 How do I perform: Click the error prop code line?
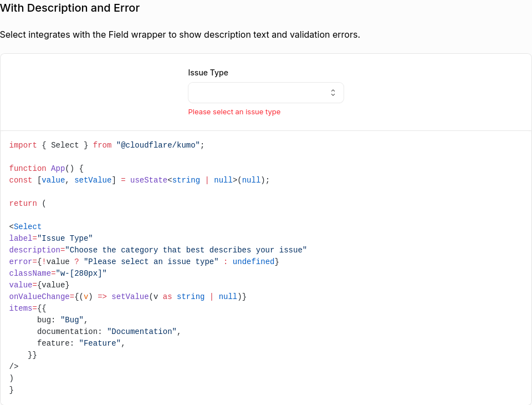coord(144,262)
